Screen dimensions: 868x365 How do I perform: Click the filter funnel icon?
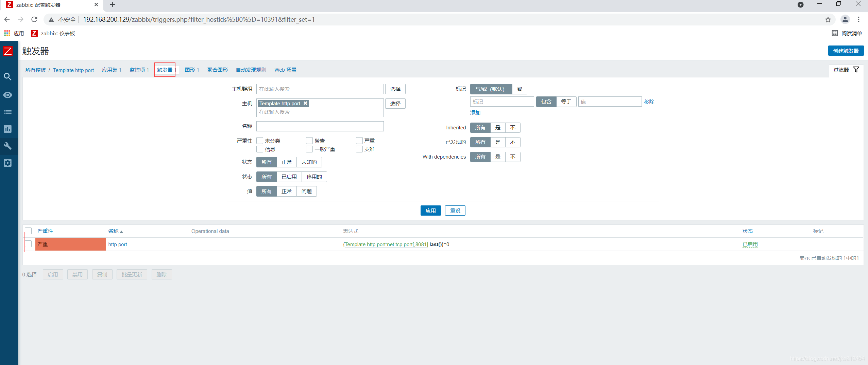click(856, 70)
